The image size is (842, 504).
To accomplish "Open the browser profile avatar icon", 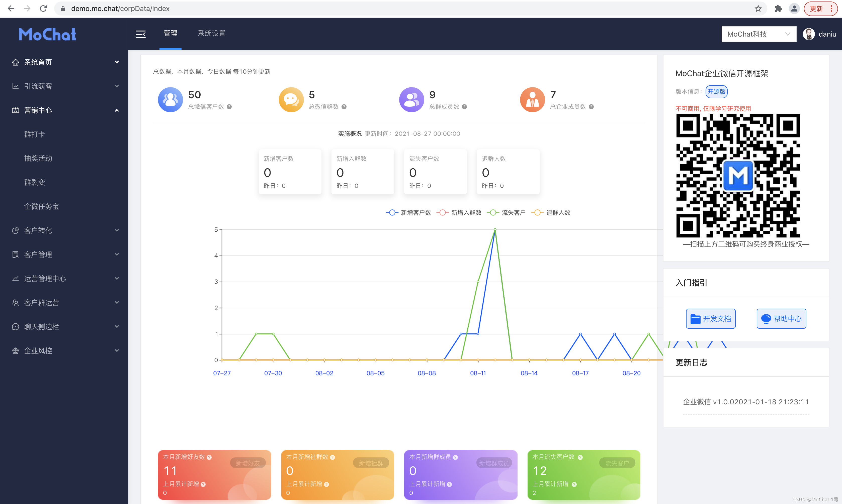I will (794, 9).
